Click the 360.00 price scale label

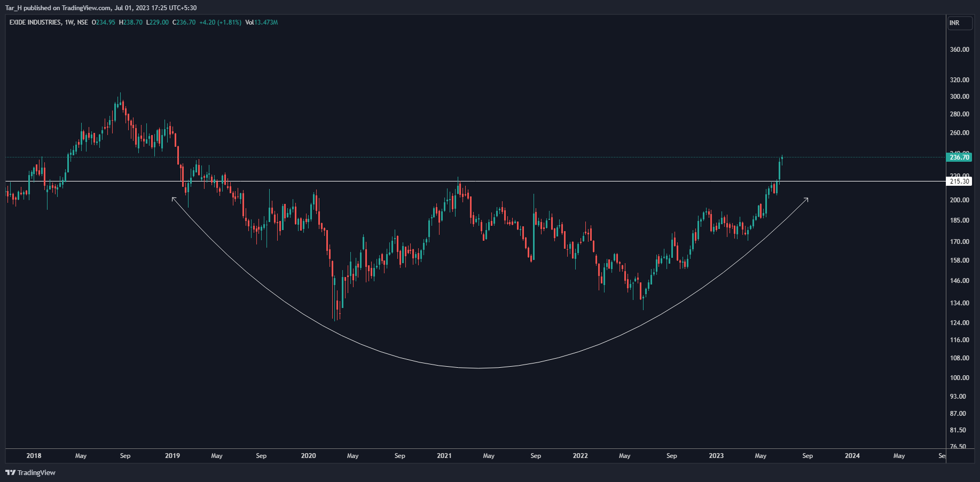959,50
